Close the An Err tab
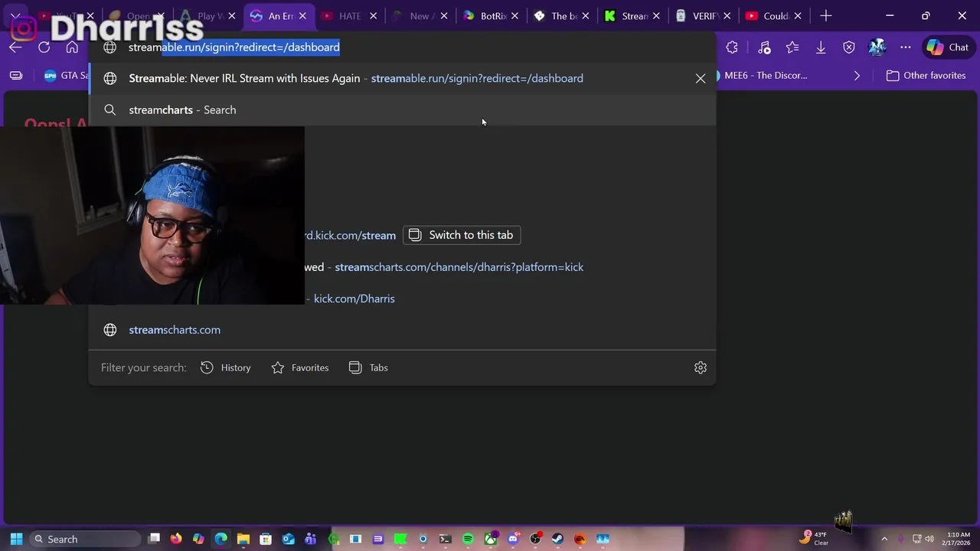Image resolution: width=980 pixels, height=551 pixels. (302, 16)
